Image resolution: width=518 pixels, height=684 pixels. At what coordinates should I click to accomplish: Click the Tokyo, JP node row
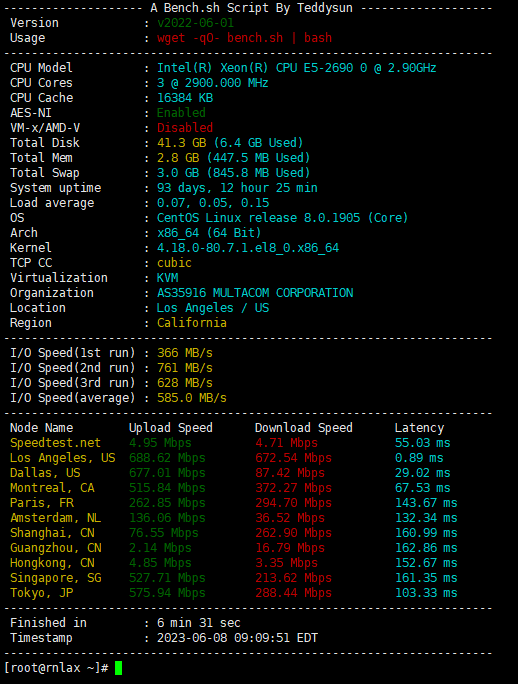coord(233,593)
